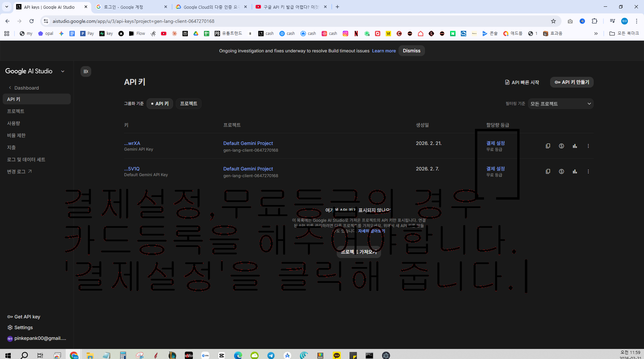This screenshot has width=644, height=359.
Task: Collapse the sidebar navigation panel
Action: (86, 71)
